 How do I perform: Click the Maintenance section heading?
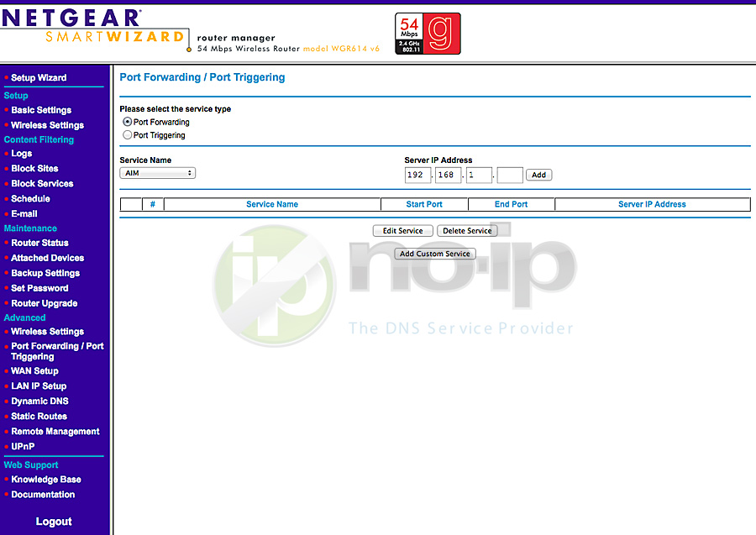(30, 228)
